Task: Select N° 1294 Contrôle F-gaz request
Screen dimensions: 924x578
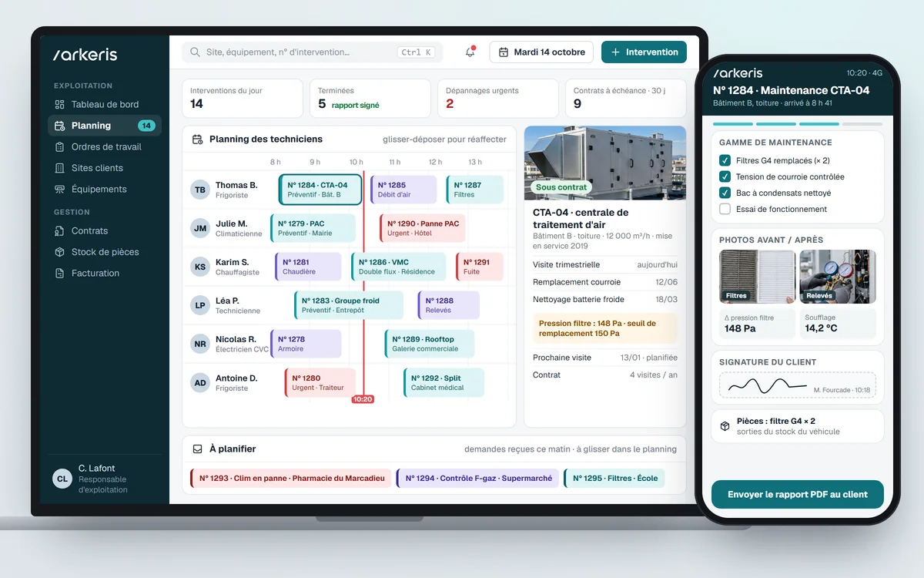Action: pyautogui.click(x=477, y=479)
